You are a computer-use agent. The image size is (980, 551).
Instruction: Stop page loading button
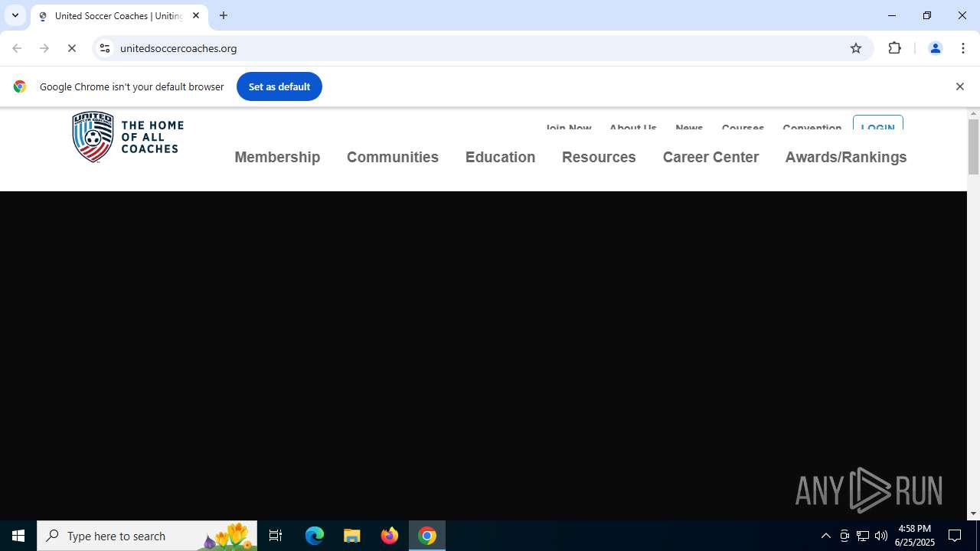coord(72,48)
